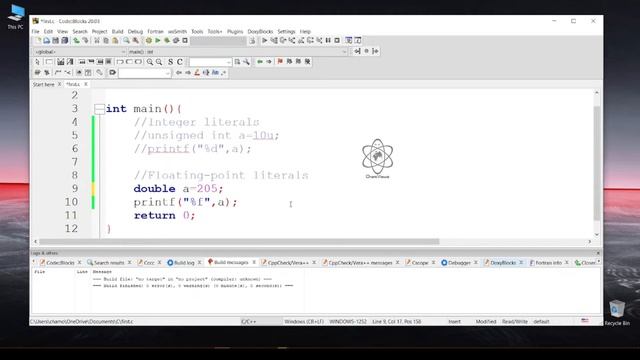Switch to the Start here tab
This screenshot has width=640, height=360.
pos(43,84)
